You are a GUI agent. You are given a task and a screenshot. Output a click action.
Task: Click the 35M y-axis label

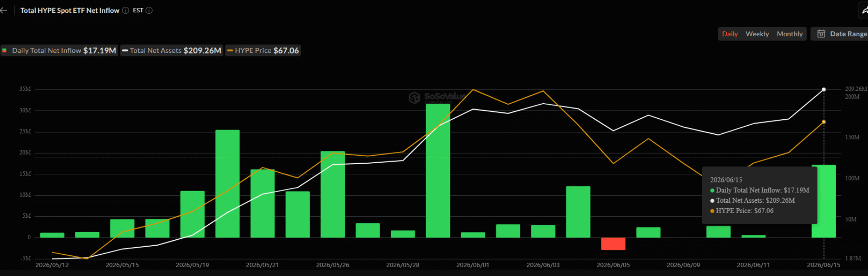point(25,89)
